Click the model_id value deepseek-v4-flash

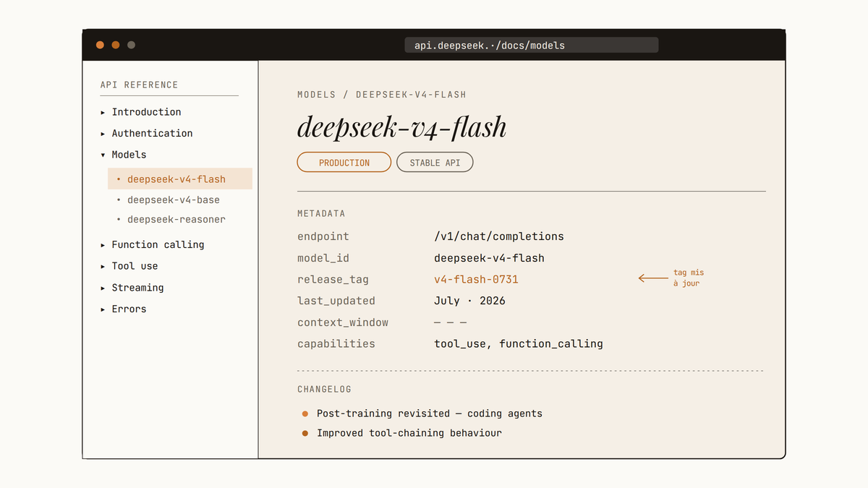489,258
